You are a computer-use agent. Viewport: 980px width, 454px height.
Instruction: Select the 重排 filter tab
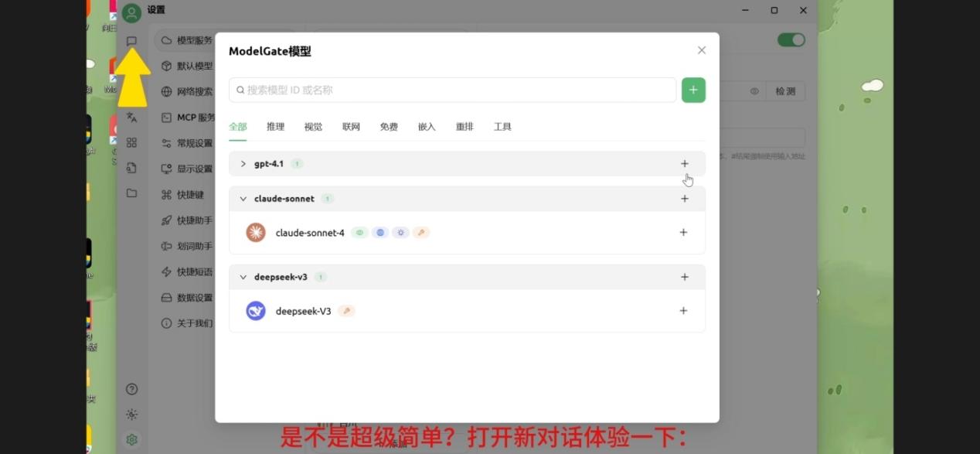click(464, 127)
